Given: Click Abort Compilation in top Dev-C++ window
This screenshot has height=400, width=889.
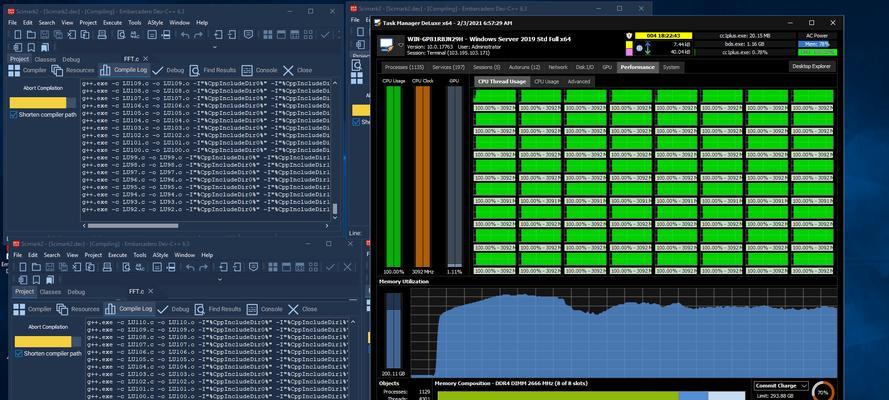Looking at the screenshot, I should click(43, 88).
